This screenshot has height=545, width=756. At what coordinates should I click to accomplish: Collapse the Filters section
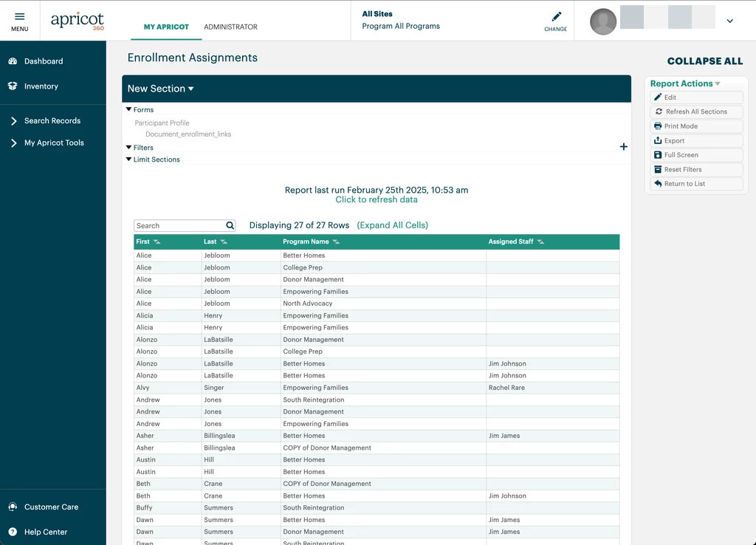[x=128, y=147]
